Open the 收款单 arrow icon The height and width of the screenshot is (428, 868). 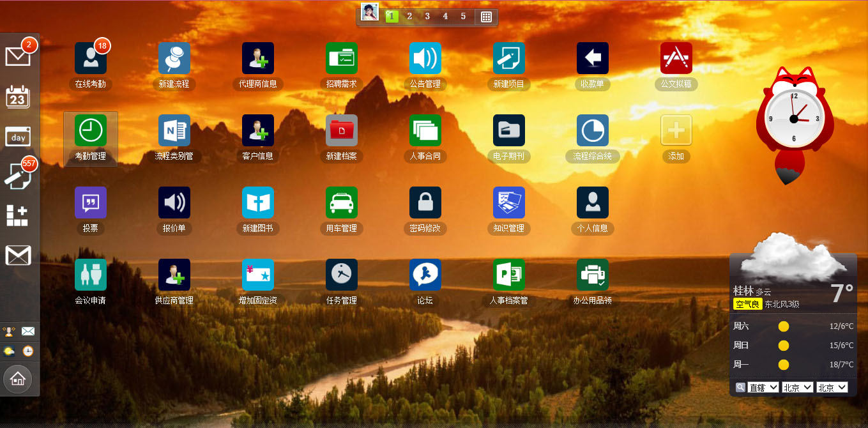tap(593, 58)
